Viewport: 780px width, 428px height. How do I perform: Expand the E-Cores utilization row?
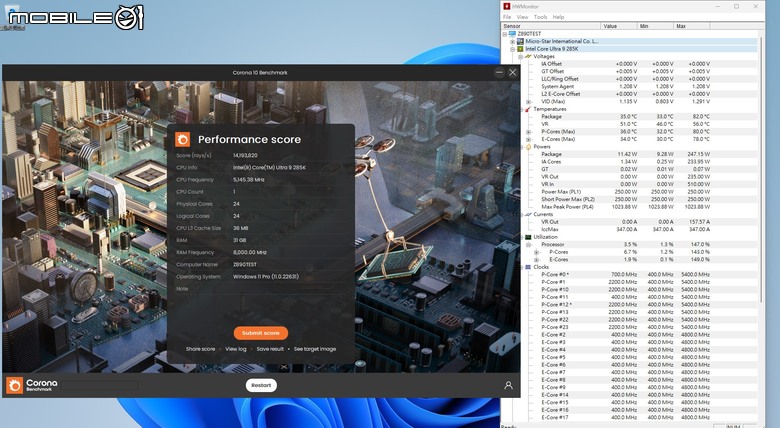(x=536, y=260)
